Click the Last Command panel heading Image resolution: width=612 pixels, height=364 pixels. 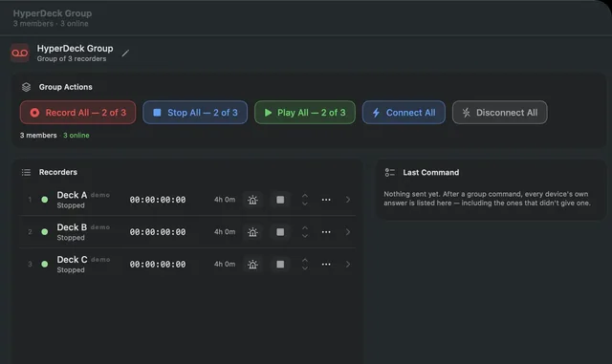(x=431, y=172)
